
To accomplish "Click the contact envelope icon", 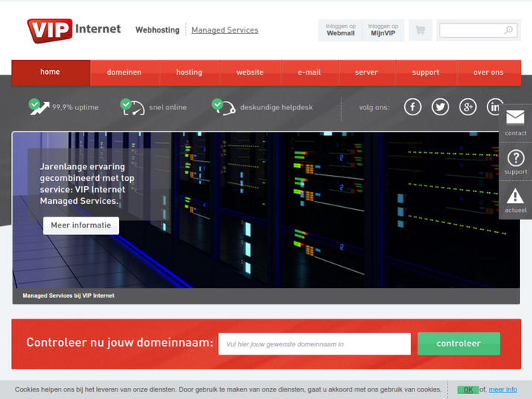I will (x=515, y=117).
